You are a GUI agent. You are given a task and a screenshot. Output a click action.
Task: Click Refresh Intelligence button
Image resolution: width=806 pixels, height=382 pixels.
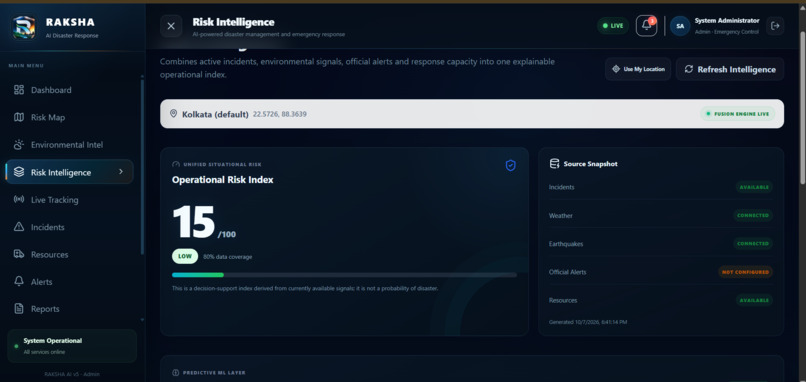730,69
